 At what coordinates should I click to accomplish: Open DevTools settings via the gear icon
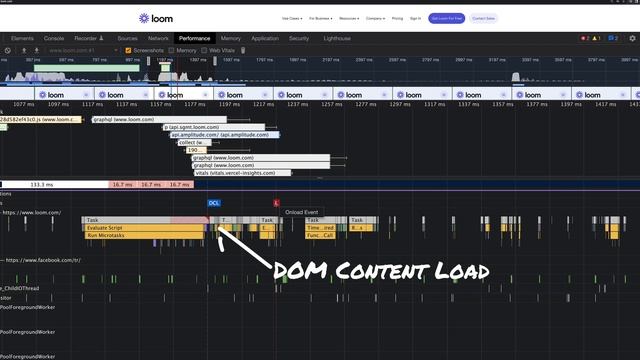click(632, 38)
